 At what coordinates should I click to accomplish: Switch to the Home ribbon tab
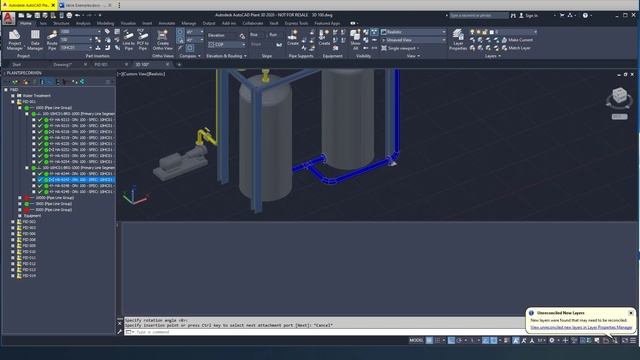click(25, 23)
